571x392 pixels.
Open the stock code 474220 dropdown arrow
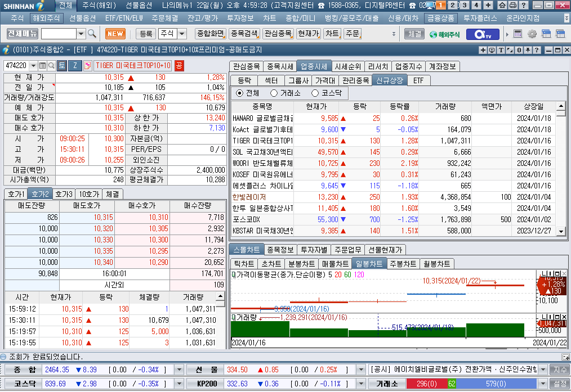(33, 65)
